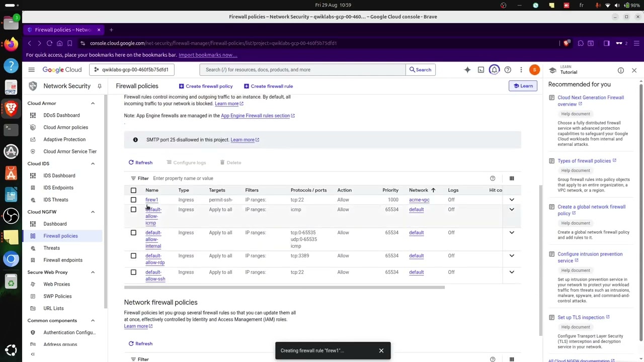Open the three-dot settings menu in header
Screen dimensions: 644x362
coord(521,70)
